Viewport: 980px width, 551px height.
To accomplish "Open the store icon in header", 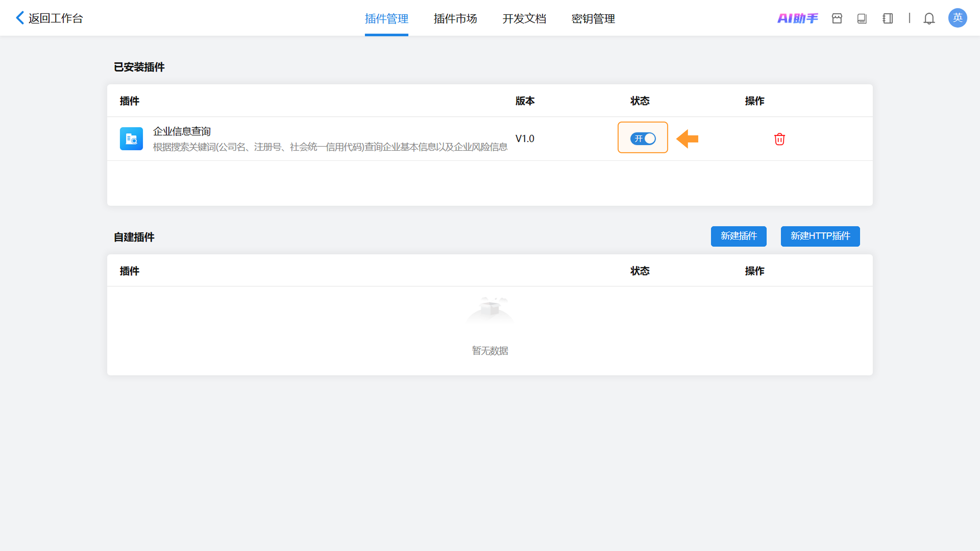I will coord(837,18).
